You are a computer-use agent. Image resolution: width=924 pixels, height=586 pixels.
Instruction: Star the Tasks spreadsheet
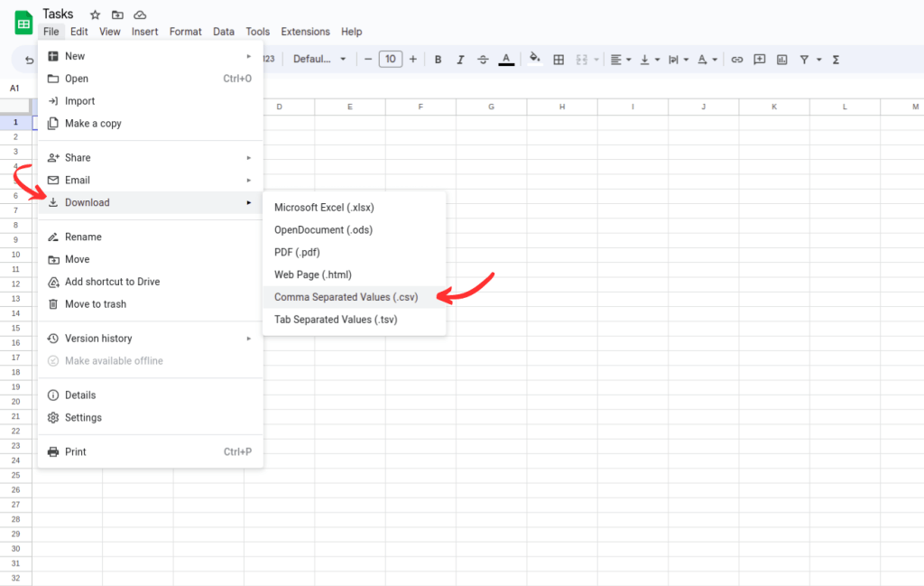click(x=94, y=14)
